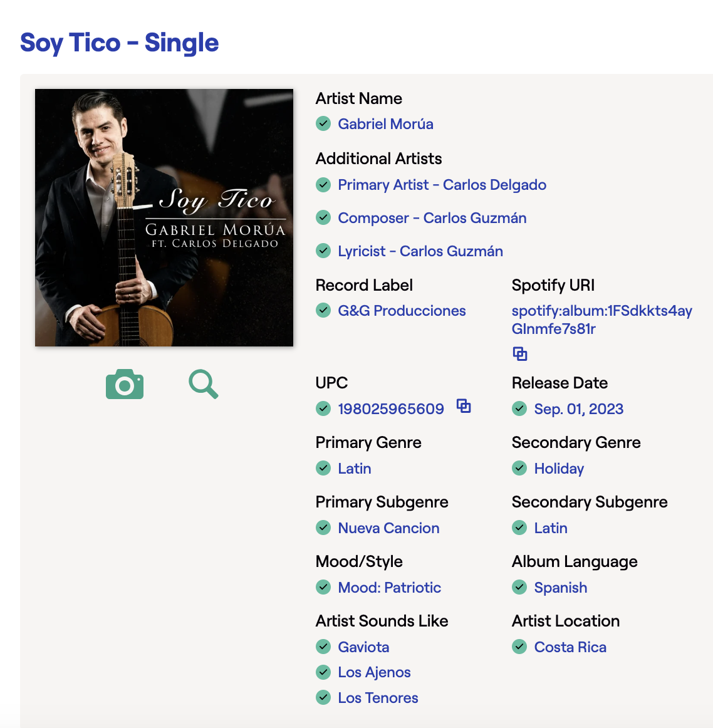The width and height of the screenshot is (713, 728).
Task: Click the checkmark beside Holiday genre
Action: [519, 468]
